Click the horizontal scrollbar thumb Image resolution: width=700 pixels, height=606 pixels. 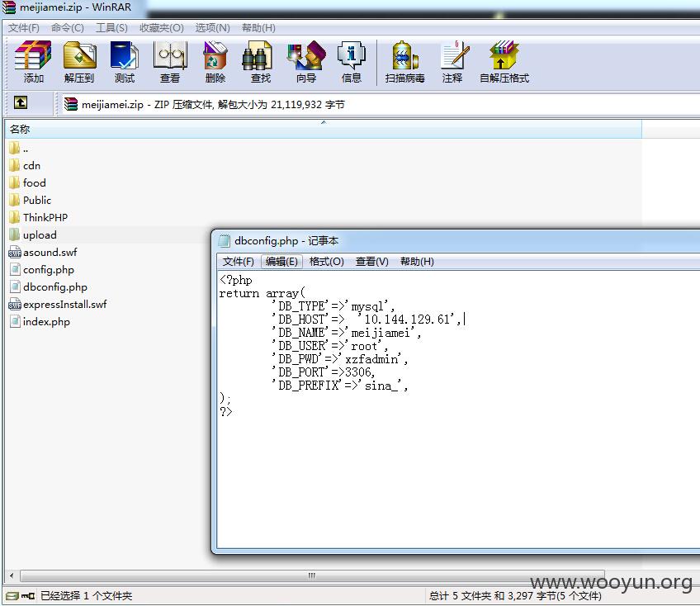pyautogui.click(x=311, y=575)
